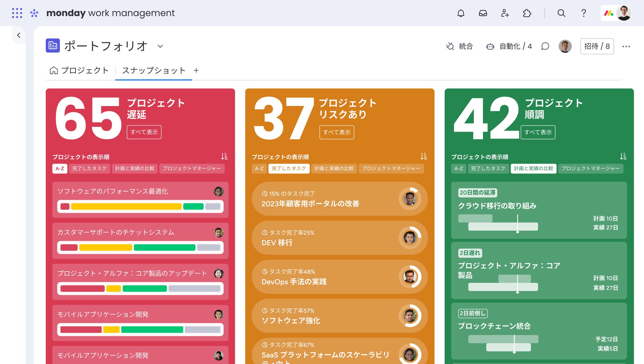Image resolution: width=644 pixels, height=364 pixels.
Task: Select 完了したタスク chip in red column
Action: (89, 168)
